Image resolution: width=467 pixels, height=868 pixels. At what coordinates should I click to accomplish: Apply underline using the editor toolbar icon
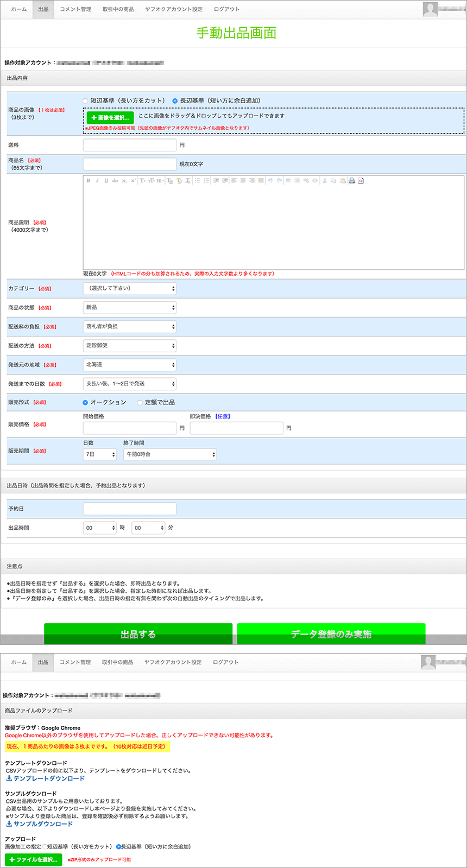coord(106,181)
